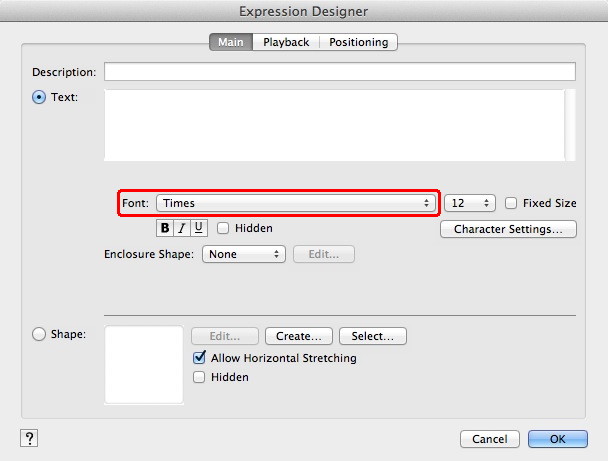Click the Select shape button
The image size is (608, 461).
[372, 336]
